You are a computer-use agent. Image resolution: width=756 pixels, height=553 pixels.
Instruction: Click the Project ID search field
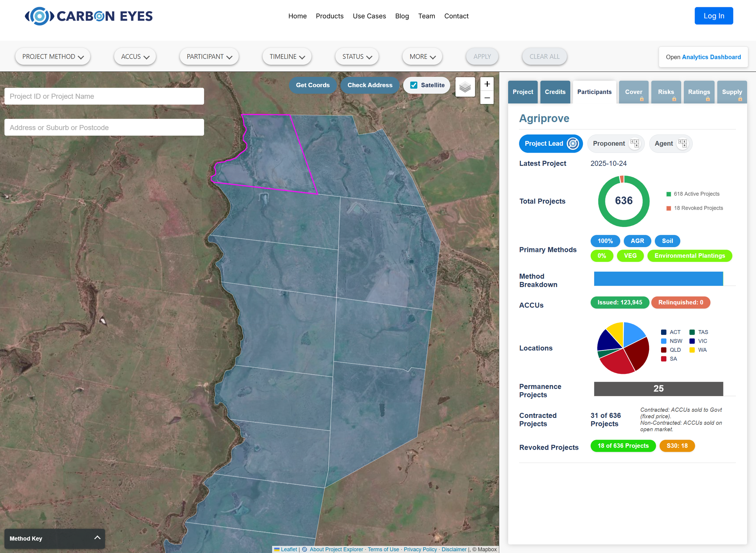tap(104, 96)
